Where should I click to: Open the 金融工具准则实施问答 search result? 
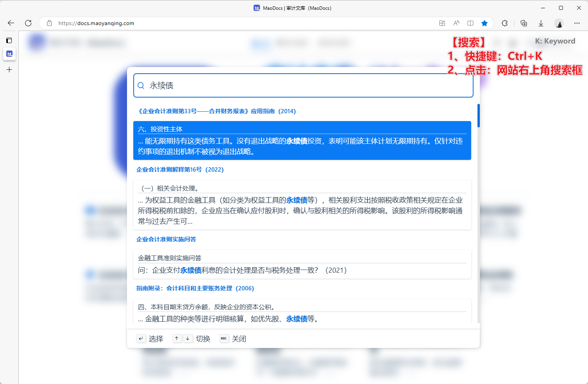tap(302, 264)
